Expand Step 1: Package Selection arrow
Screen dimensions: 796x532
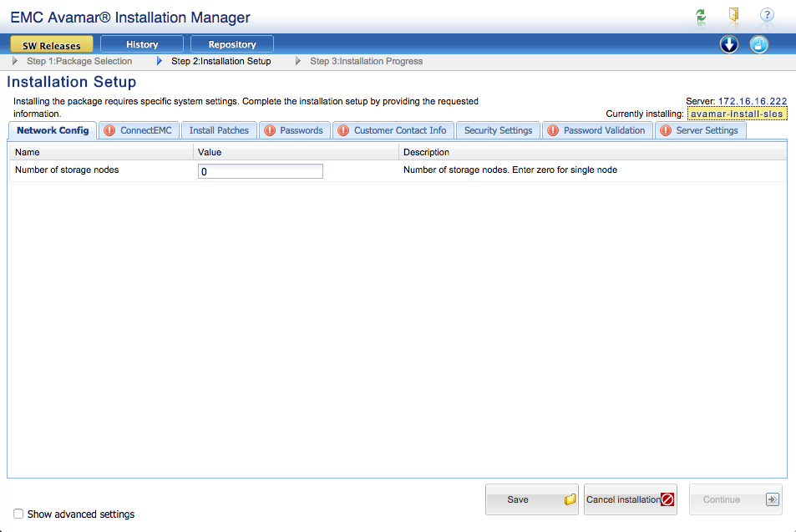pos(15,61)
